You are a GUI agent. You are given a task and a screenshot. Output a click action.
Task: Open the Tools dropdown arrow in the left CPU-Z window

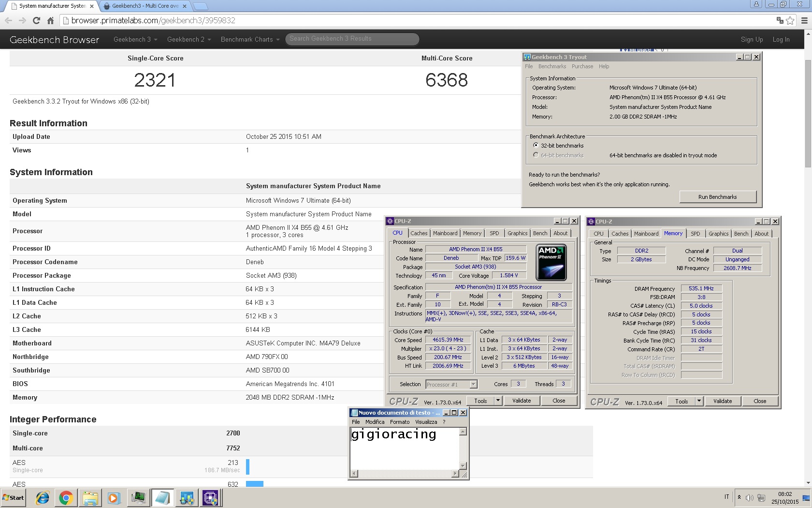pyautogui.click(x=498, y=401)
